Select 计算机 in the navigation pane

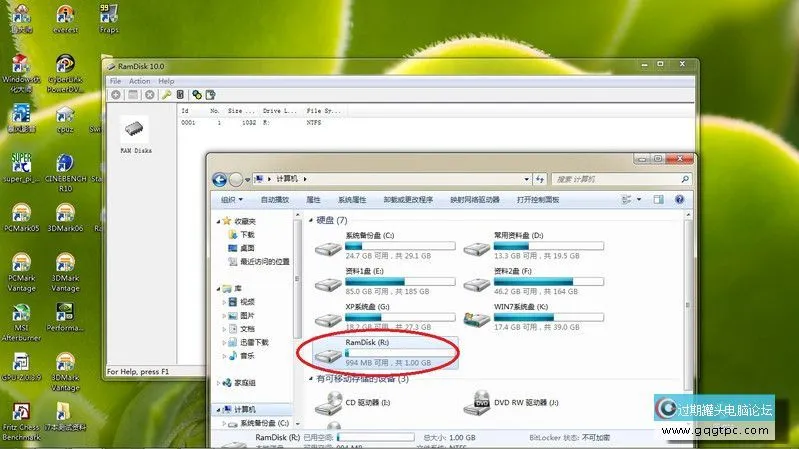(245, 410)
